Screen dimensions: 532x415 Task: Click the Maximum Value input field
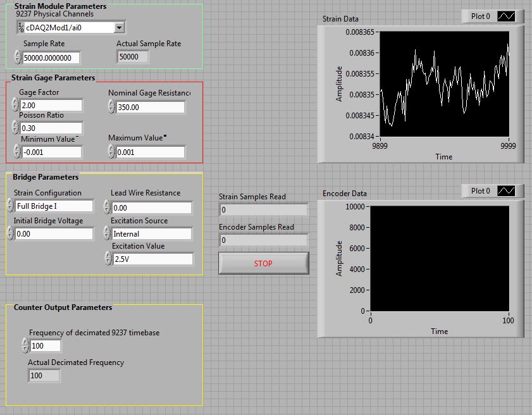[x=150, y=152]
